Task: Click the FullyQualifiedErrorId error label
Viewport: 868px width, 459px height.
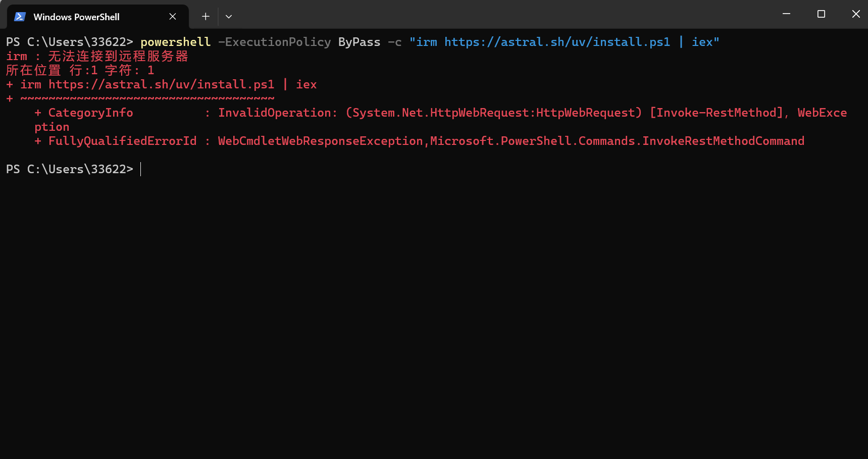Action: 122,141
